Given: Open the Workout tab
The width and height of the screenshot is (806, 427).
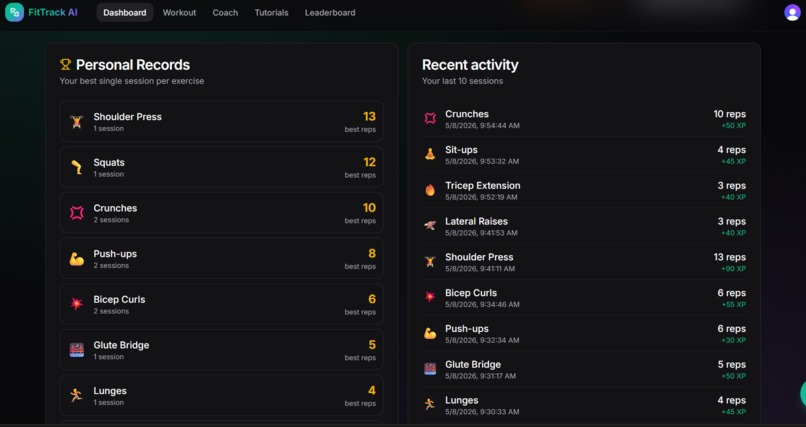Looking at the screenshot, I should [179, 12].
